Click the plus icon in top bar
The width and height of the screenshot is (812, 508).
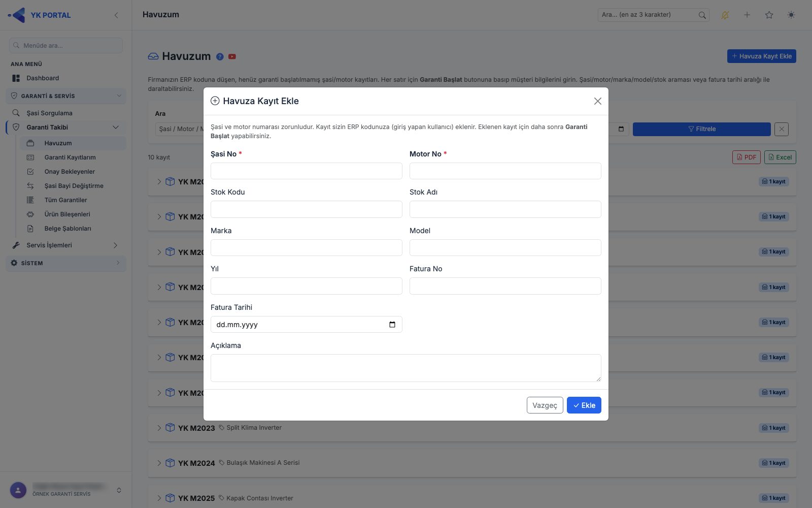(747, 15)
